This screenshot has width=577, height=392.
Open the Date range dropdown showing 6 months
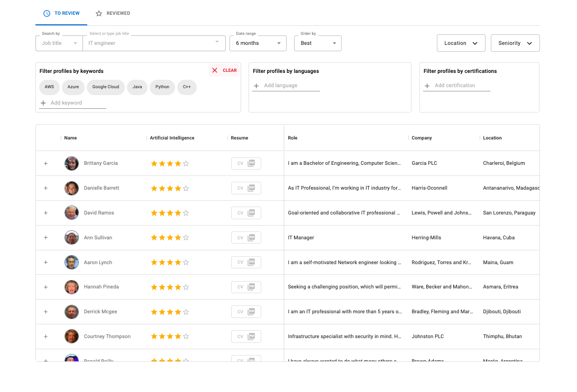258,43
